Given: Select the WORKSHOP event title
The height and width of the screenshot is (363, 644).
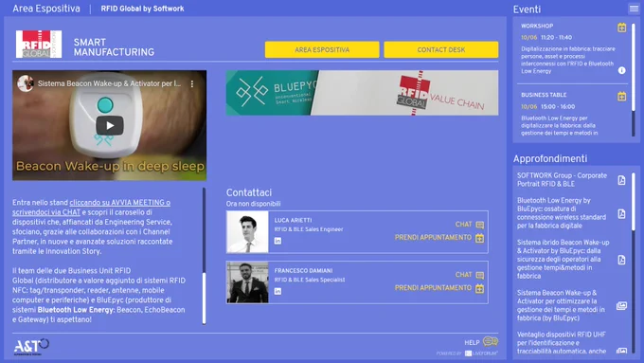Looking at the screenshot, I should pos(537,26).
